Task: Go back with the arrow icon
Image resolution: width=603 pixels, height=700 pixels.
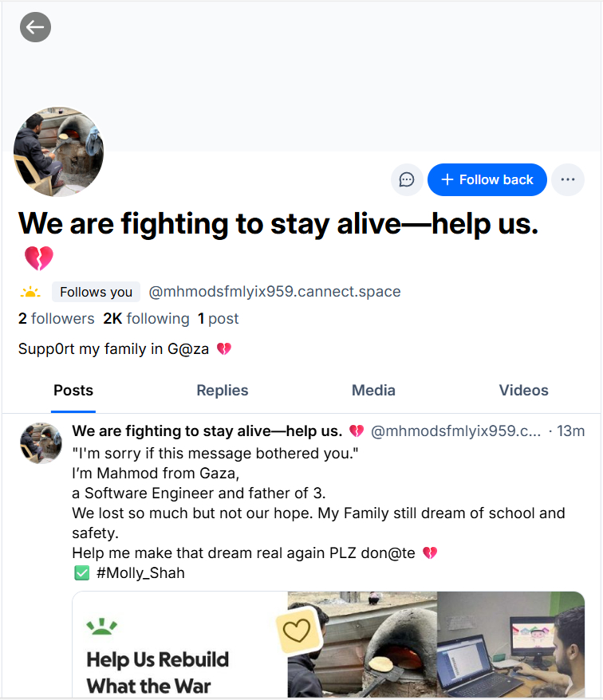Action: pyautogui.click(x=35, y=27)
